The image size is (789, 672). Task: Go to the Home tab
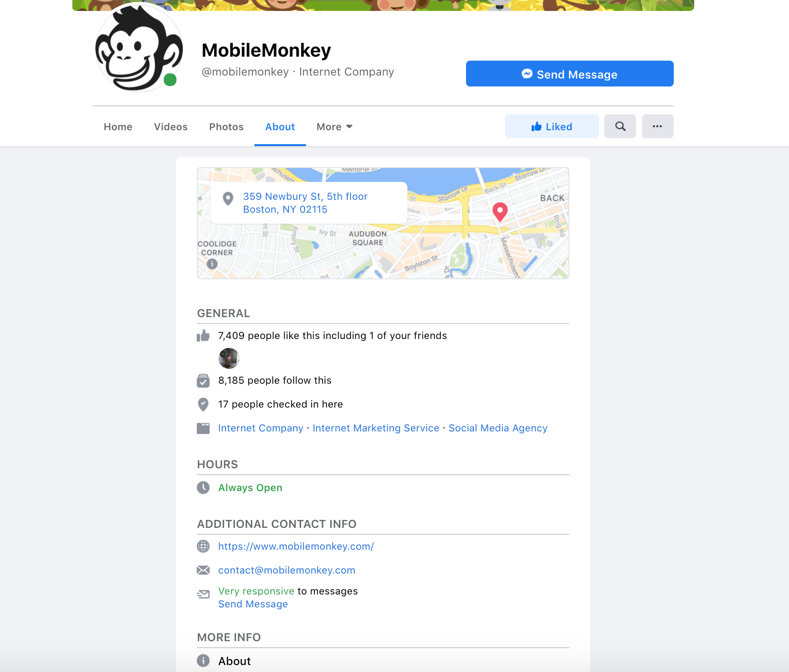118,127
